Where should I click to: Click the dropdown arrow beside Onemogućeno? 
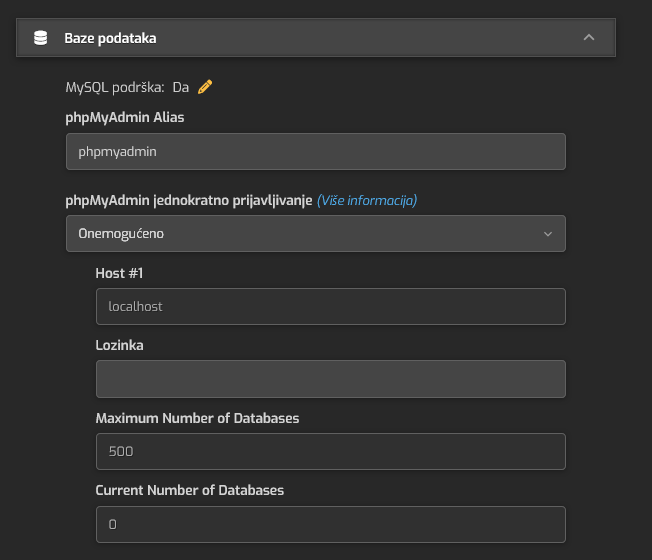click(x=548, y=234)
